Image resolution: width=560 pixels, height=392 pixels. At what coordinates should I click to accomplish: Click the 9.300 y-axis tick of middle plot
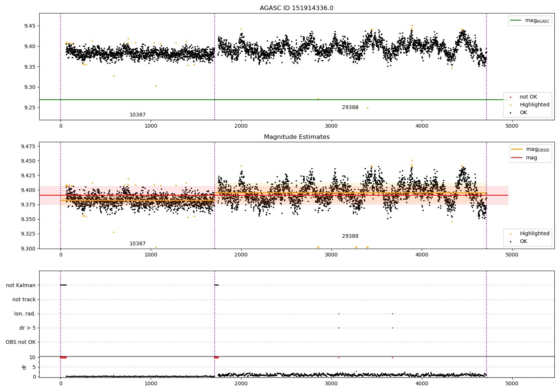28,249
